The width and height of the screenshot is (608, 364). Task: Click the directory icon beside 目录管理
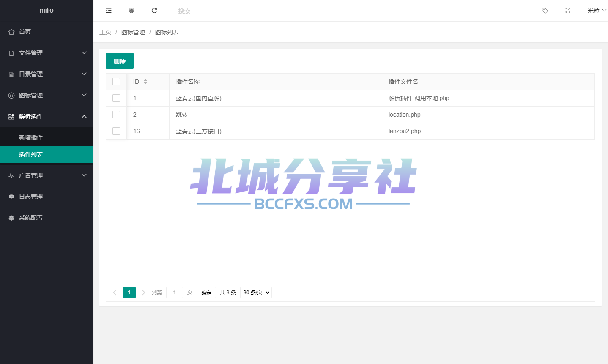click(11, 74)
